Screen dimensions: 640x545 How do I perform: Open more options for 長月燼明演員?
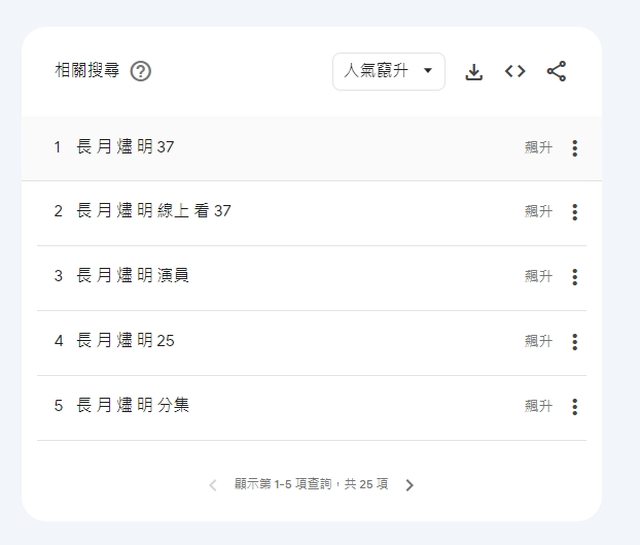tap(574, 277)
